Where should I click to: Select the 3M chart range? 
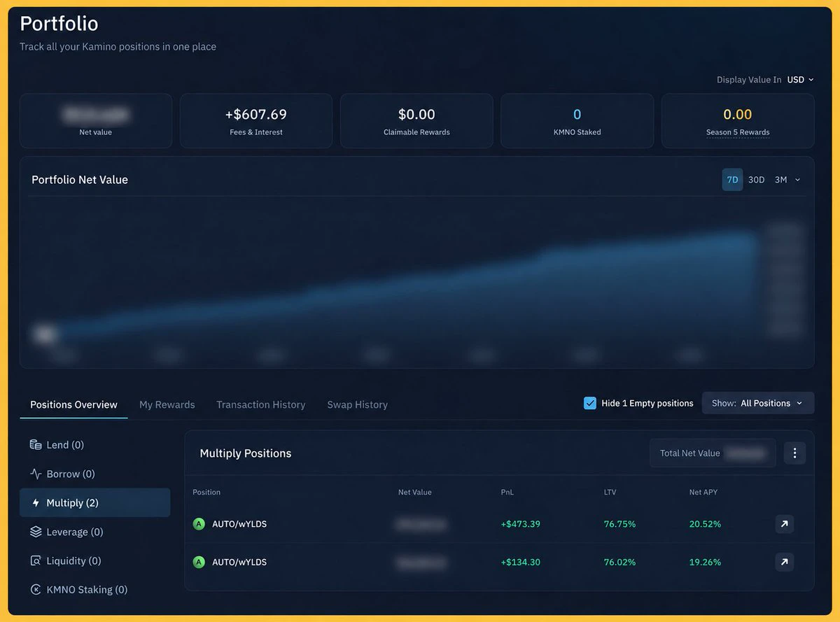pos(780,180)
